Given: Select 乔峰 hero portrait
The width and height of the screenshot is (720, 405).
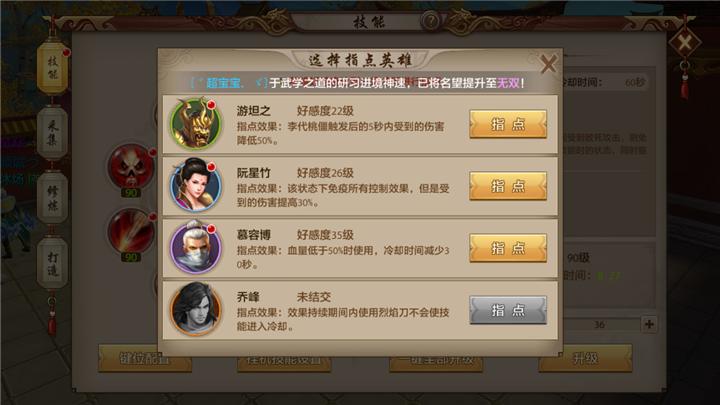Looking at the screenshot, I should [196, 309].
